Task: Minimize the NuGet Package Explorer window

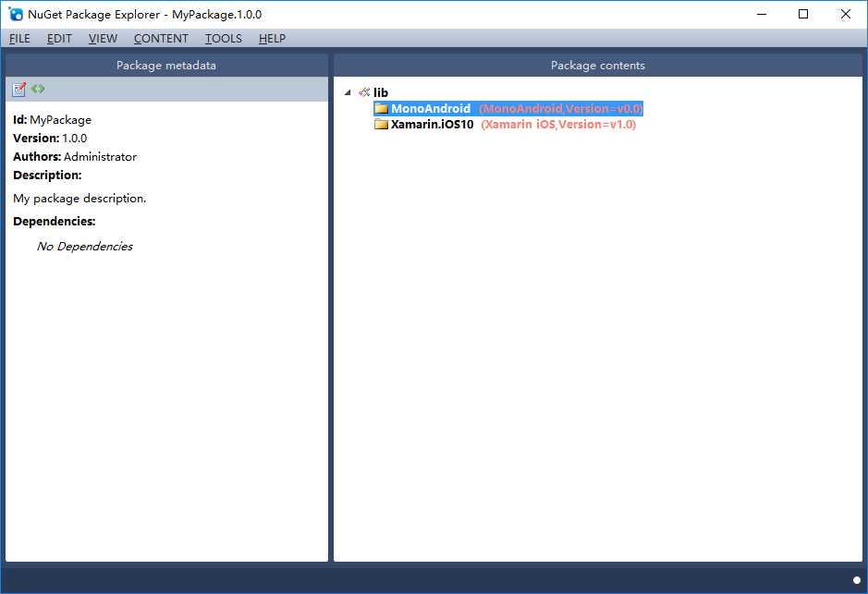Action: pos(762,14)
